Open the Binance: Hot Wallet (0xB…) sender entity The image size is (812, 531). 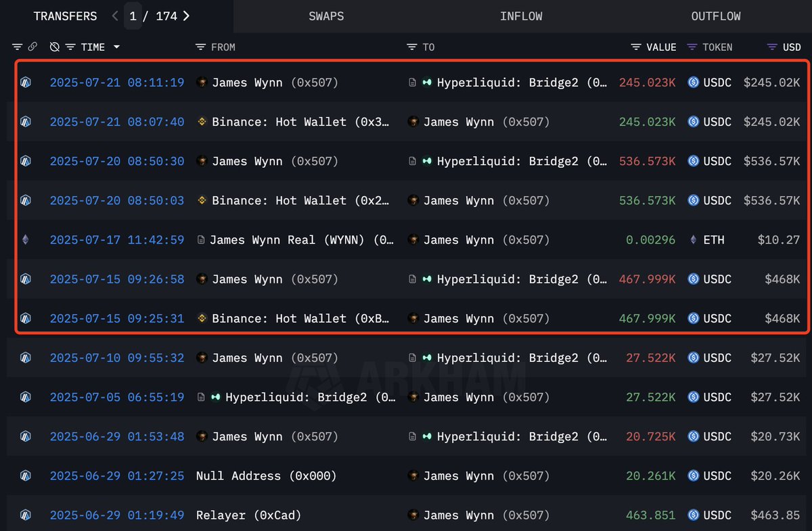click(x=302, y=318)
